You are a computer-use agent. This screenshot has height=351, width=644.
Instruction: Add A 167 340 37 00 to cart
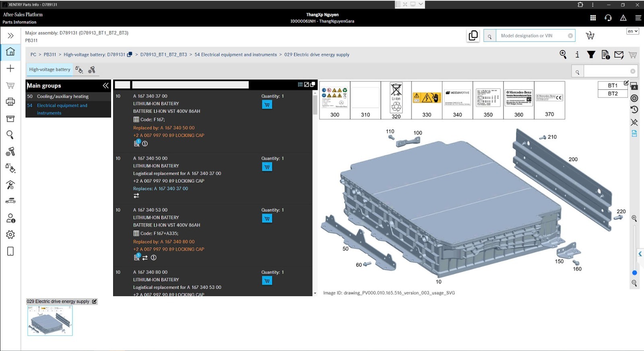[267, 105]
